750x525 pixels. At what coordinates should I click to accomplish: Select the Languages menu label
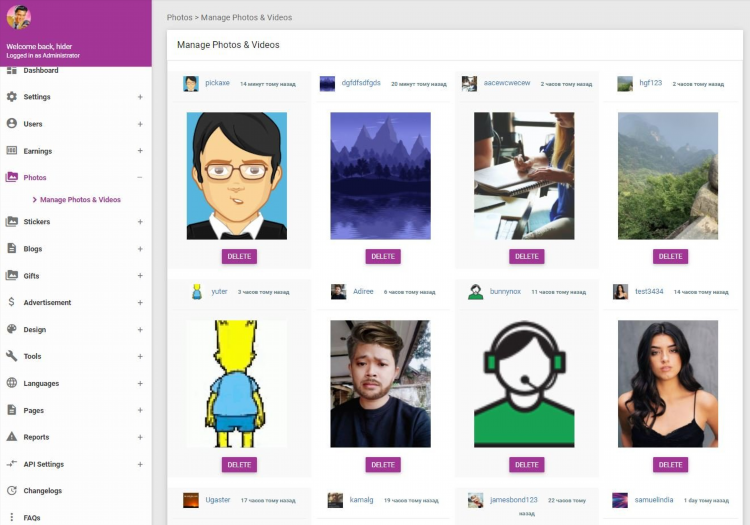(x=41, y=383)
